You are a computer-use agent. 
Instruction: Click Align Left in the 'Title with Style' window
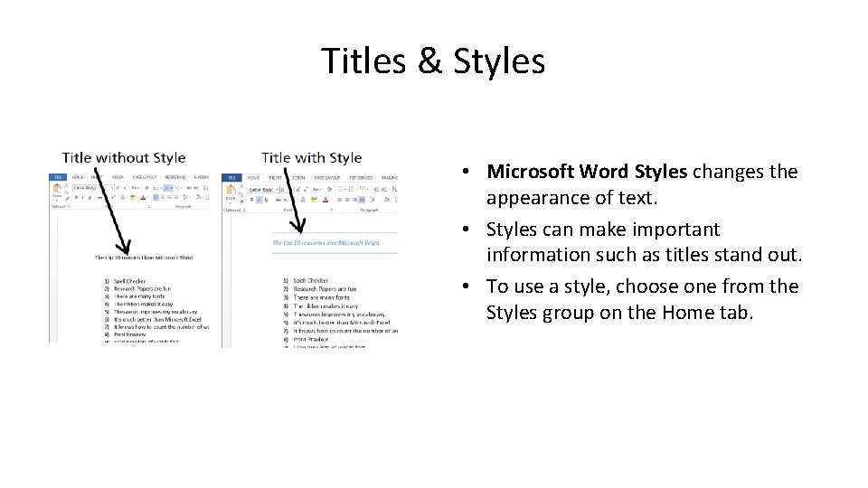coord(339,200)
